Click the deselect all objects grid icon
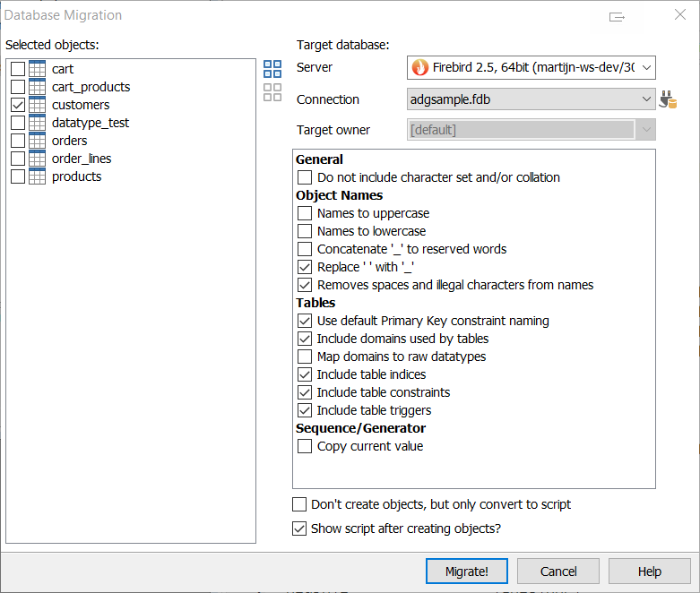Viewport: 700px width, 593px height. (x=272, y=92)
